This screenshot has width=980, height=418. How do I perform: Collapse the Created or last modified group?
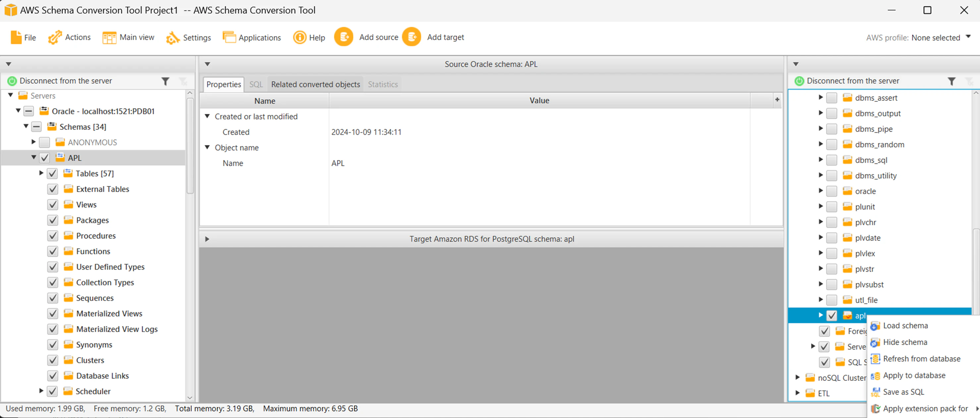point(207,116)
